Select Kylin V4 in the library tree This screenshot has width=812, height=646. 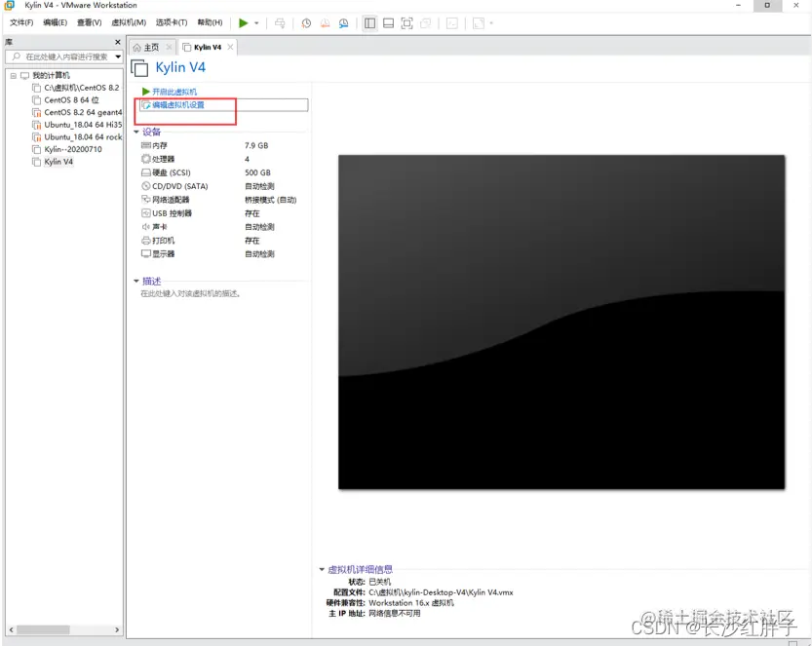[x=58, y=162]
